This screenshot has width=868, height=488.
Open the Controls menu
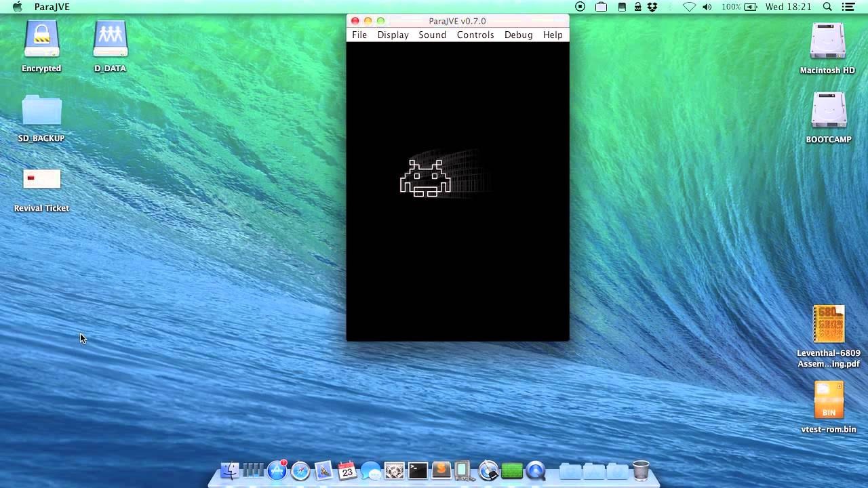click(x=475, y=35)
